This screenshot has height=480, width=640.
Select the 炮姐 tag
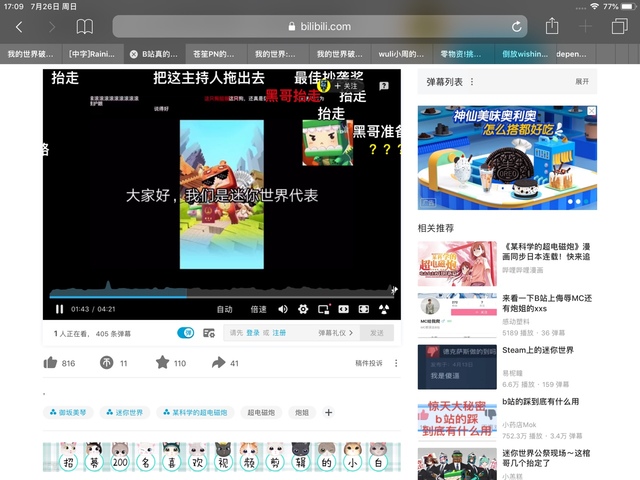(302, 412)
